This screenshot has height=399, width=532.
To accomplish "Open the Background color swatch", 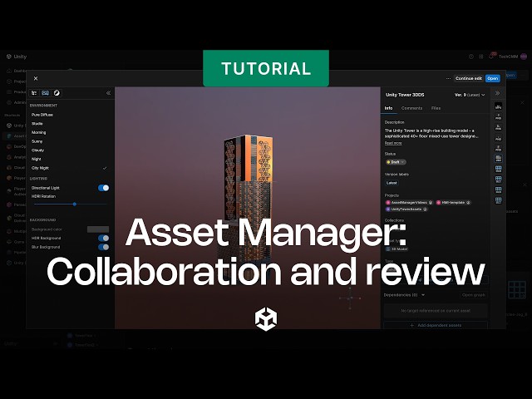I will [x=98, y=229].
